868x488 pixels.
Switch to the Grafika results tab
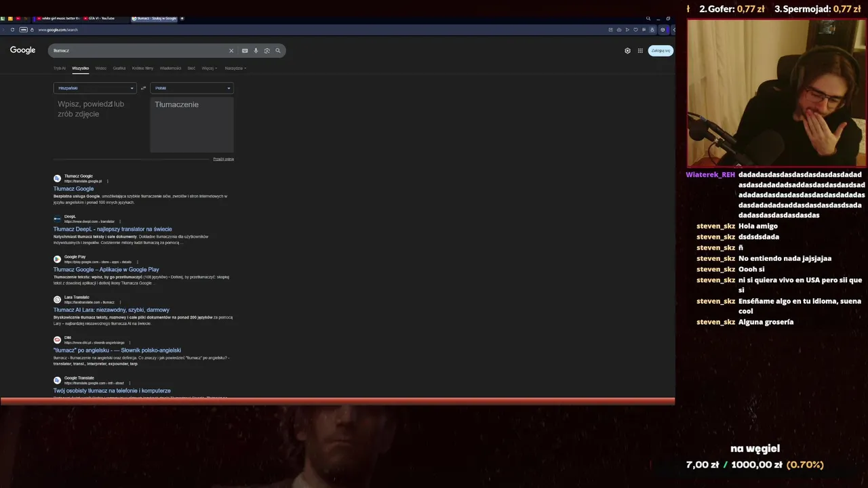click(119, 68)
